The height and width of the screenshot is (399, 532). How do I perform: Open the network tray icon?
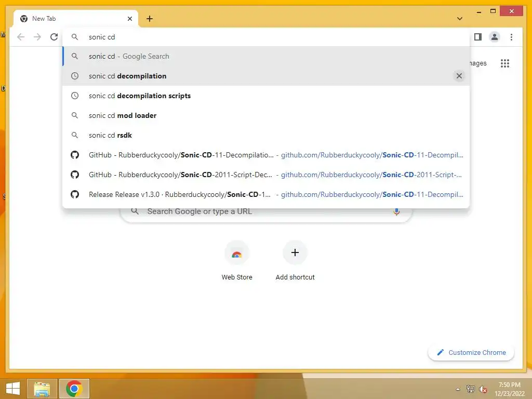[x=470, y=389]
